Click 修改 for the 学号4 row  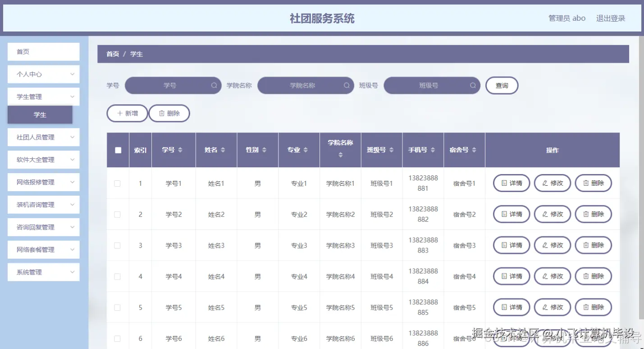[553, 276]
